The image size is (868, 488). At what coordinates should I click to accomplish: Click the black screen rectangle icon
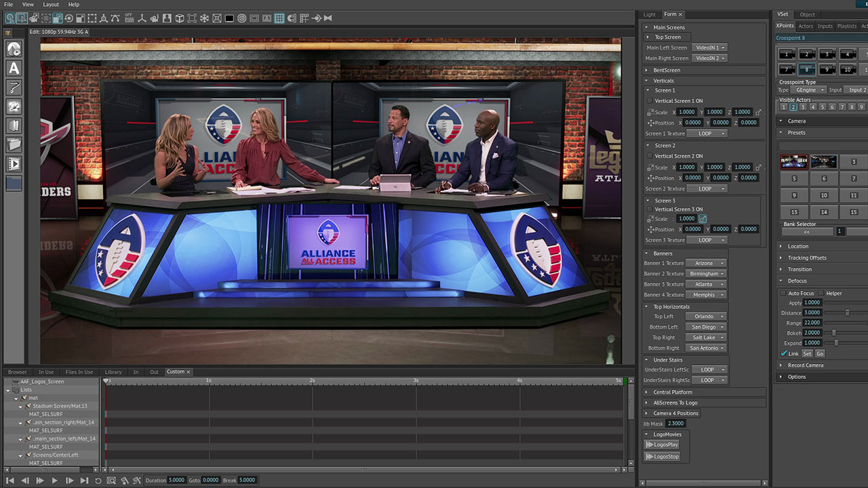[229, 18]
